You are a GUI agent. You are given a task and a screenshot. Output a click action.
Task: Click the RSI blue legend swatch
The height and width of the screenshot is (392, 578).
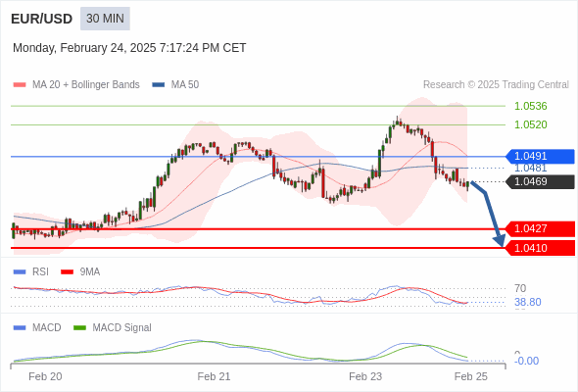(20, 272)
